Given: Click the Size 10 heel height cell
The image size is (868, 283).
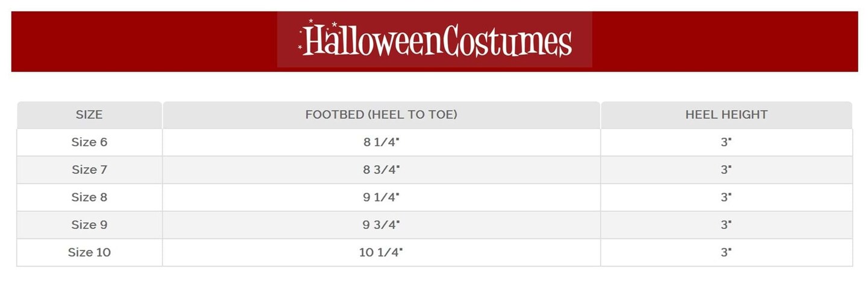Looking at the screenshot, I should 726,252.
